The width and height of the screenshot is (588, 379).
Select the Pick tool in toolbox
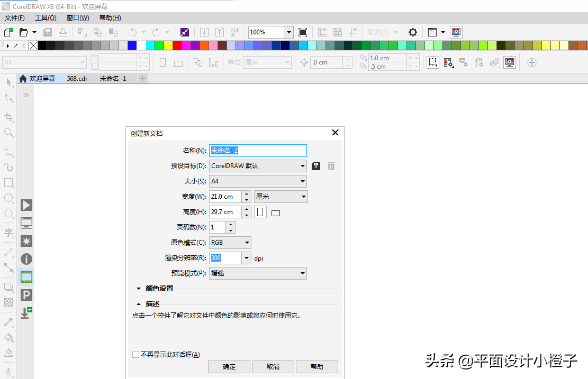8,81
